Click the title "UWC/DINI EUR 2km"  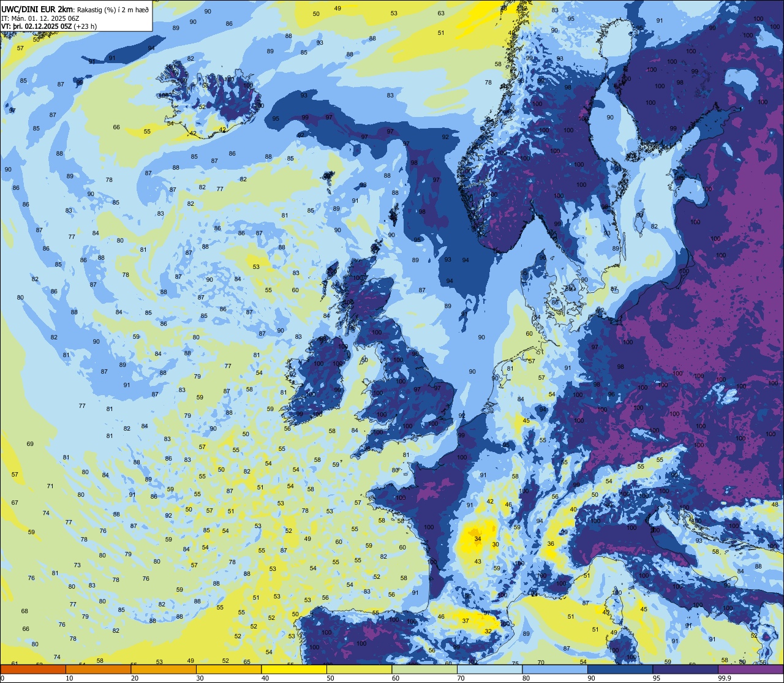[37, 9]
